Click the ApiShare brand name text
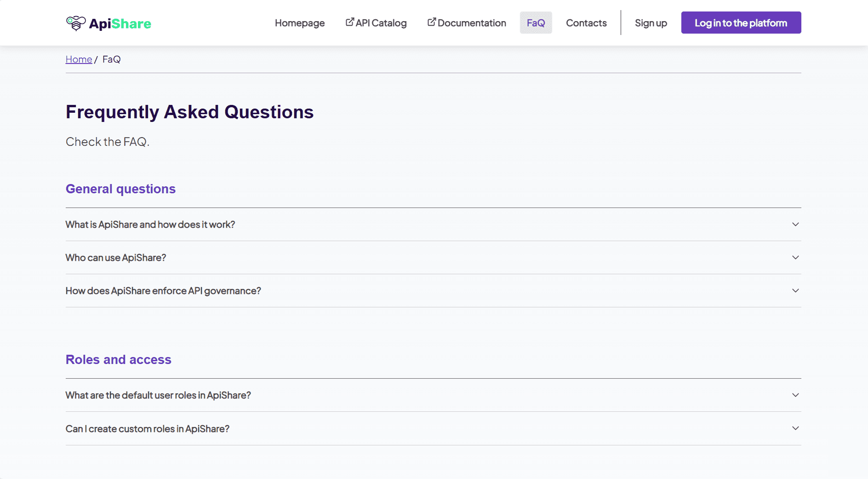This screenshot has width=868, height=479. point(120,23)
